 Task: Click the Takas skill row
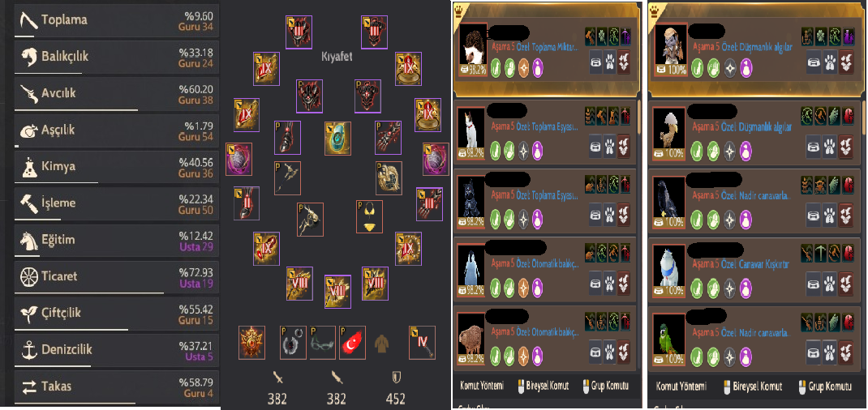coord(117,386)
